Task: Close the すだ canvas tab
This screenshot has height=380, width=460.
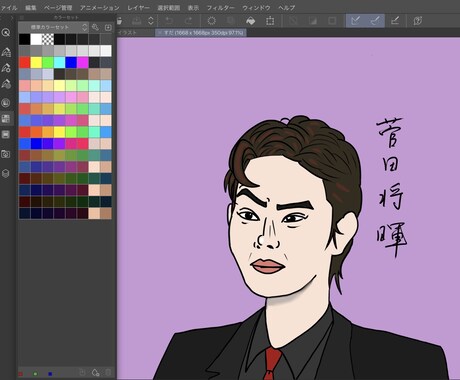Action: tap(159, 33)
